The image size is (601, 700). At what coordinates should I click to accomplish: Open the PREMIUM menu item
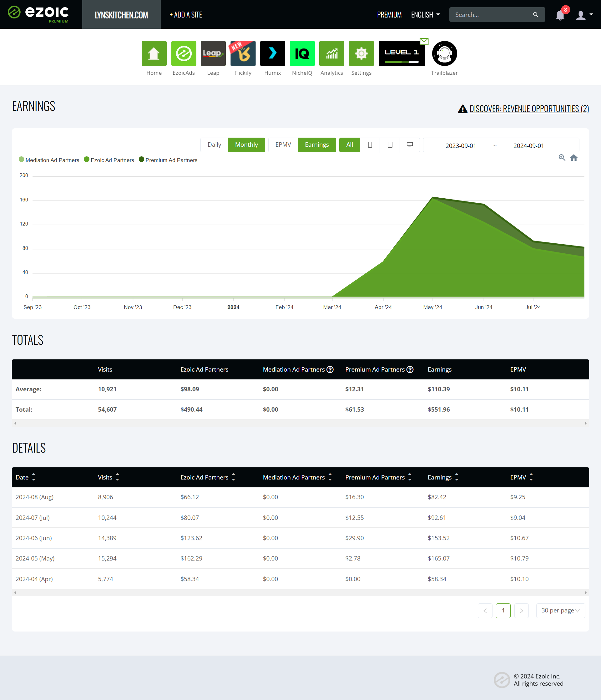(x=389, y=14)
